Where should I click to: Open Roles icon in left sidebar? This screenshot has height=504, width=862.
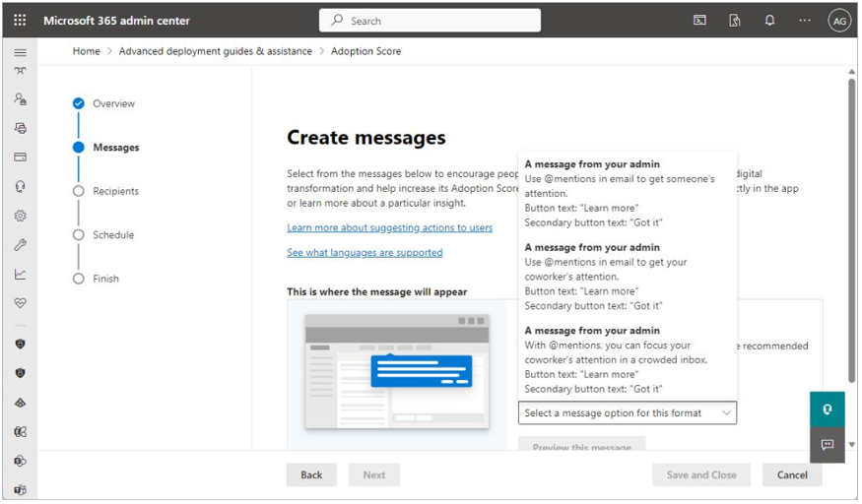click(x=21, y=99)
